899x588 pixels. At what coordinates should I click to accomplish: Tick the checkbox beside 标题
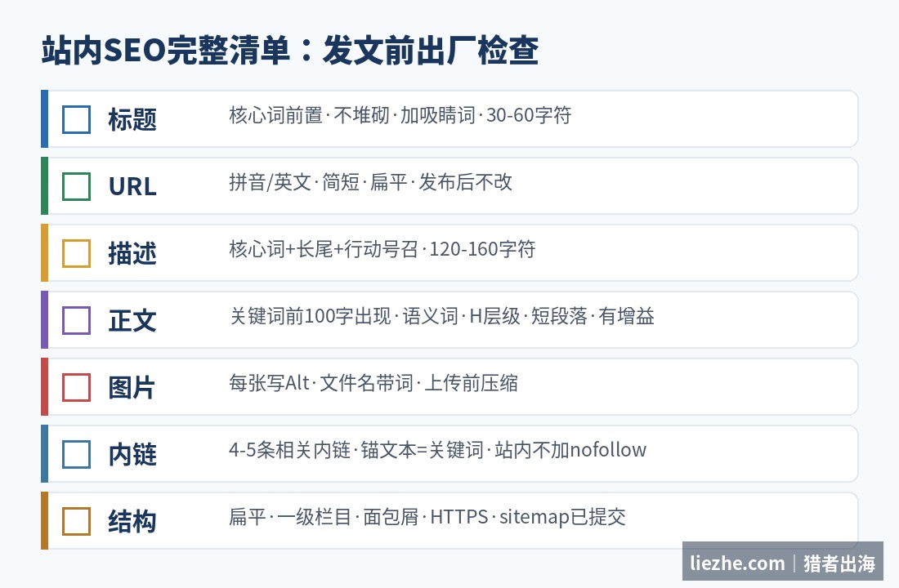[76, 119]
